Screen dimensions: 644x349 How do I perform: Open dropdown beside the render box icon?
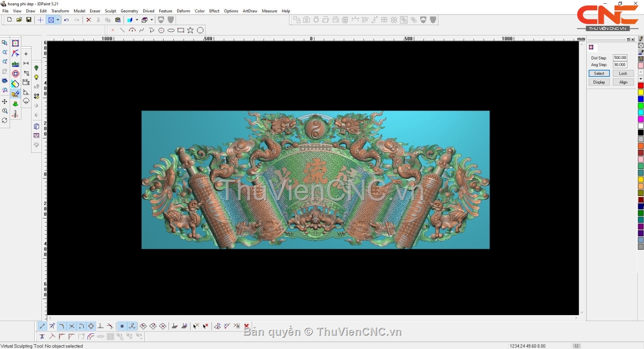coord(152,20)
